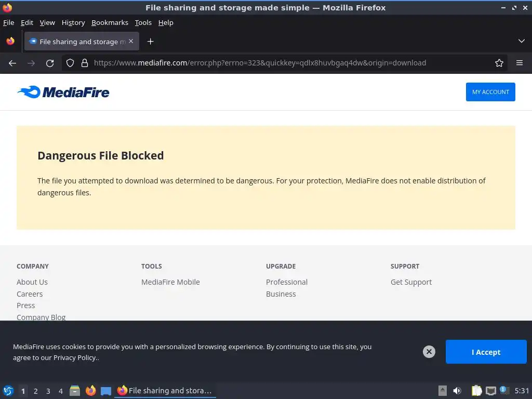Launch Firefox from taskbar quick-launch icon
The height and width of the screenshot is (399, 532).
(x=90, y=391)
